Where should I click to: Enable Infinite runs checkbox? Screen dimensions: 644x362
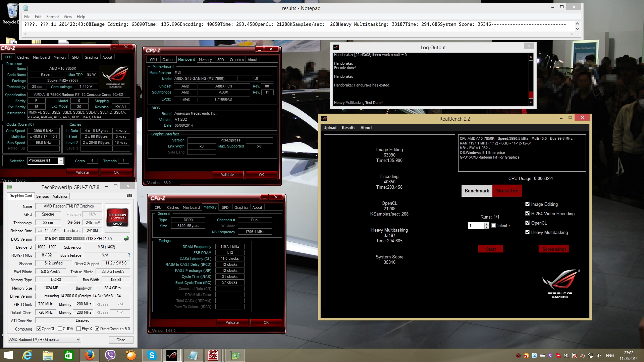(x=494, y=226)
